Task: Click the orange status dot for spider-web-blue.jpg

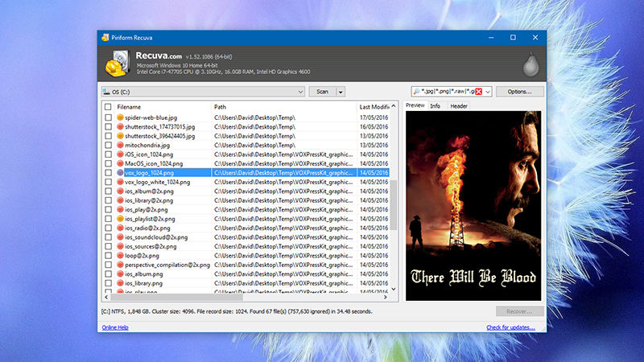Action: pyautogui.click(x=120, y=117)
